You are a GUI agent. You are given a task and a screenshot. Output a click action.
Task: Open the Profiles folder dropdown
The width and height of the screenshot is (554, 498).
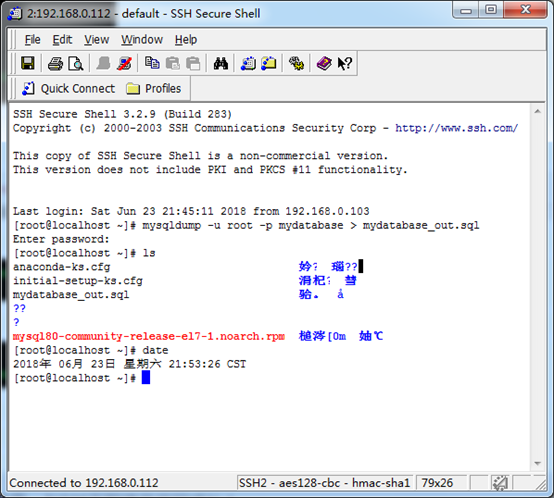(154, 88)
